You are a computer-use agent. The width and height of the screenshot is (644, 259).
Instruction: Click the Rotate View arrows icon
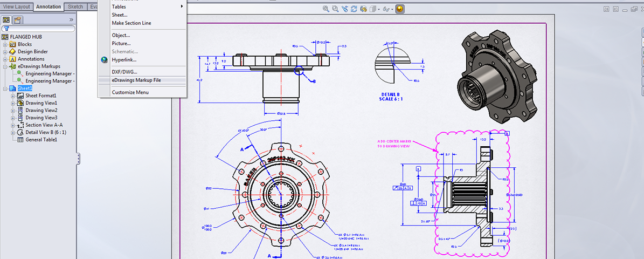pos(354,9)
